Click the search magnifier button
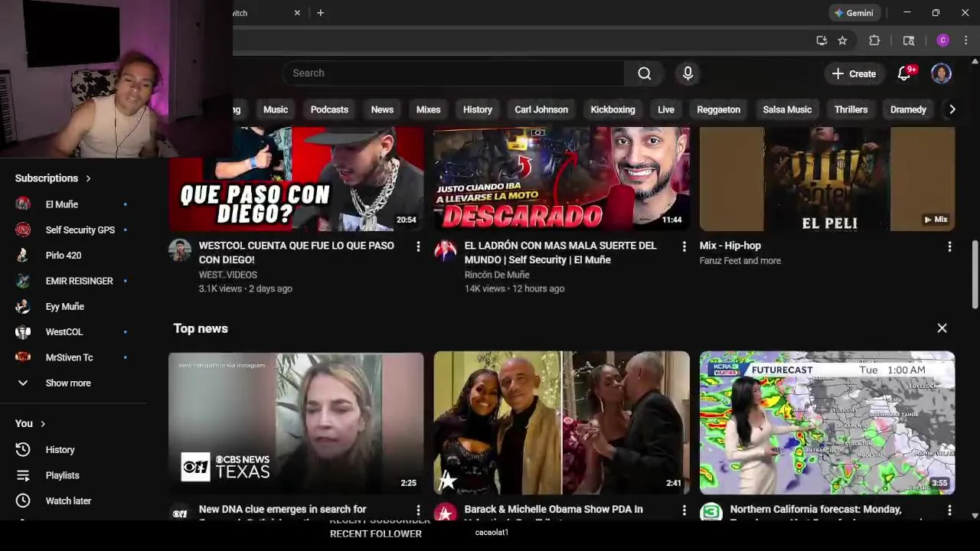The image size is (980, 551). pos(645,73)
